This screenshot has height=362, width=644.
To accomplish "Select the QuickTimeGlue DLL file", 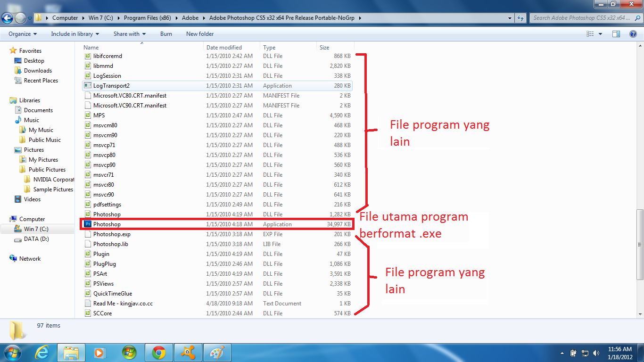I will pos(217,294).
